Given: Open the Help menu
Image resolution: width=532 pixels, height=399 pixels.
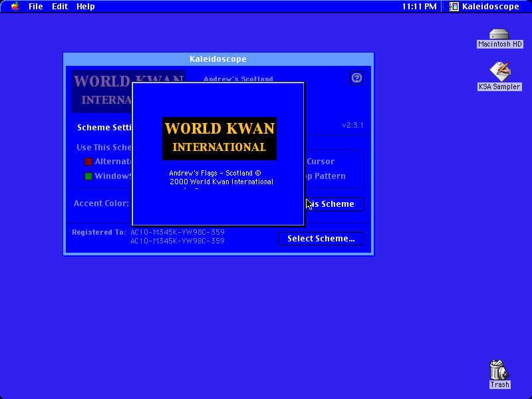Looking at the screenshot, I should [x=86, y=7].
